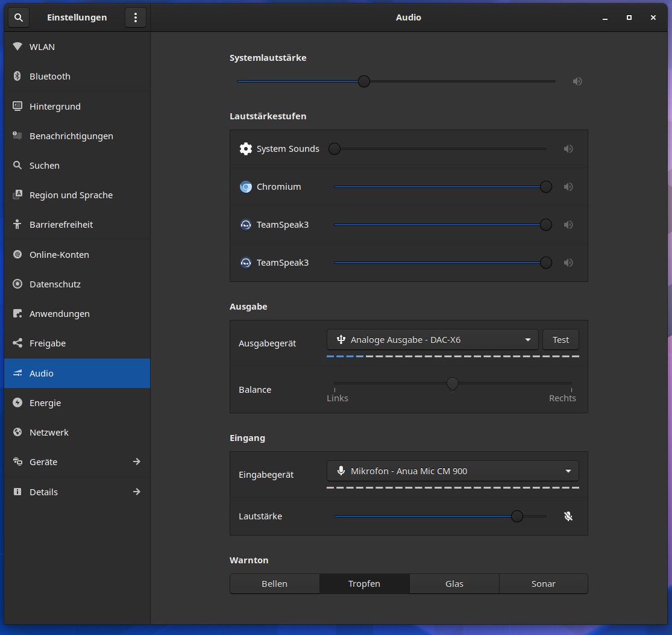672x635 pixels.
Task: Click the Bluetooth icon in sidebar
Action: coord(17,76)
